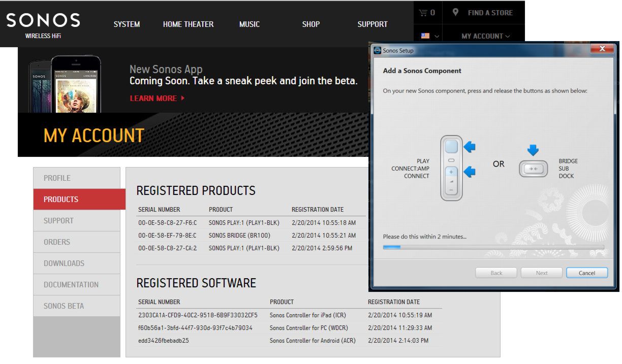The height and width of the screenshot is (364, 622).
Task: Click the SONOS BRIDGE (BR100) product cell
Action: [x=239, y=236]
